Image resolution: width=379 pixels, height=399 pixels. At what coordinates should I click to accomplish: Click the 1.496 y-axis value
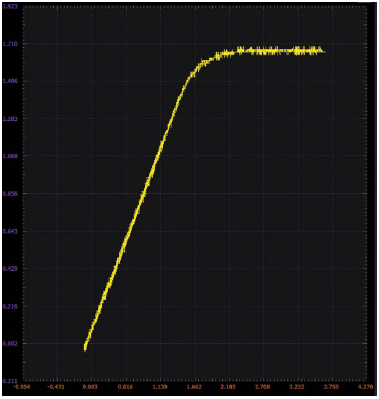coord(8,81)
